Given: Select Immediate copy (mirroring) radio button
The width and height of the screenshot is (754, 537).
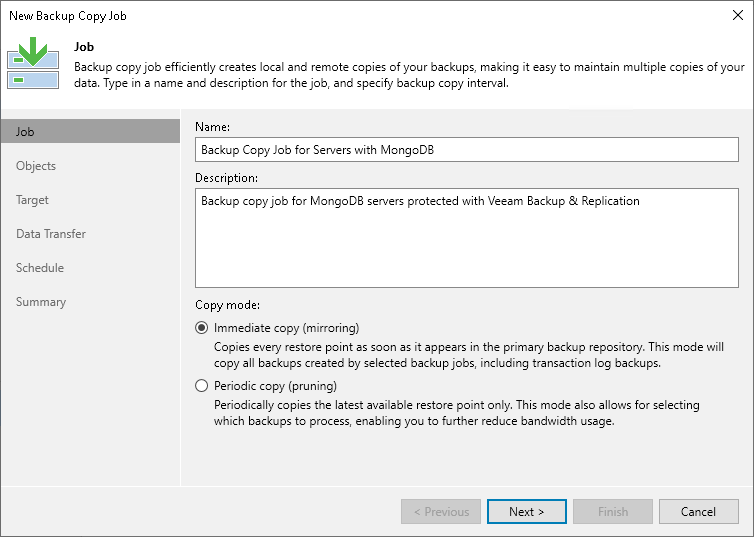Looking at the screenshot, I should pos(202,328).
